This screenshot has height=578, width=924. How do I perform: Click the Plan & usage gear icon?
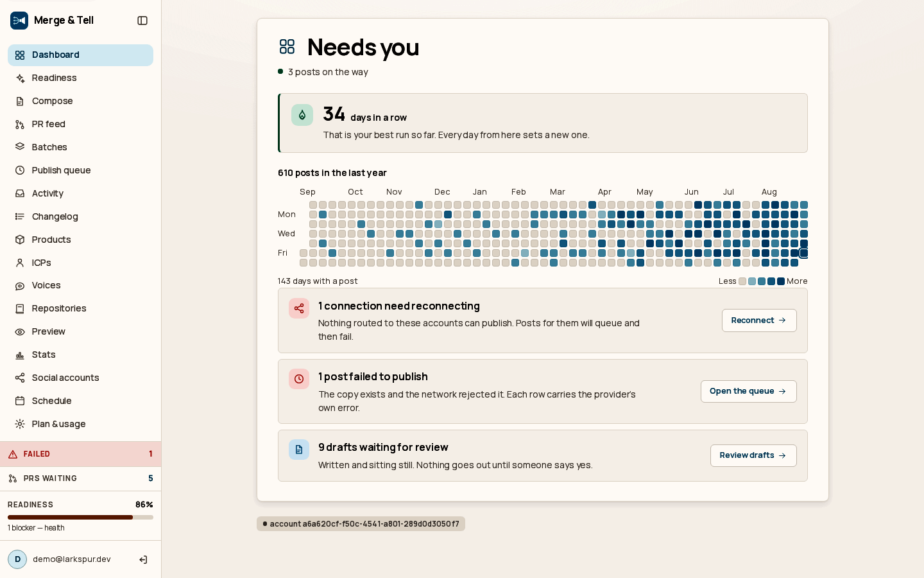coord(20,425)
